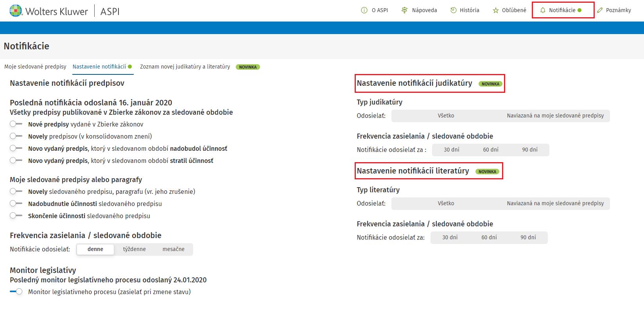The height and width of the screenshot is (309, 644).
Task: Select mesačne notification frequency
Action: tap(173, 249)
